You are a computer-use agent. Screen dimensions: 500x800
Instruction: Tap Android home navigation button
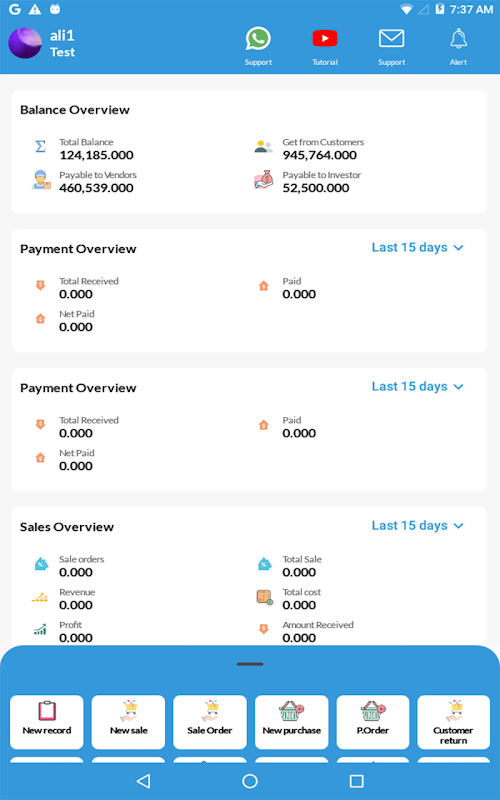[x=250, y=781]
